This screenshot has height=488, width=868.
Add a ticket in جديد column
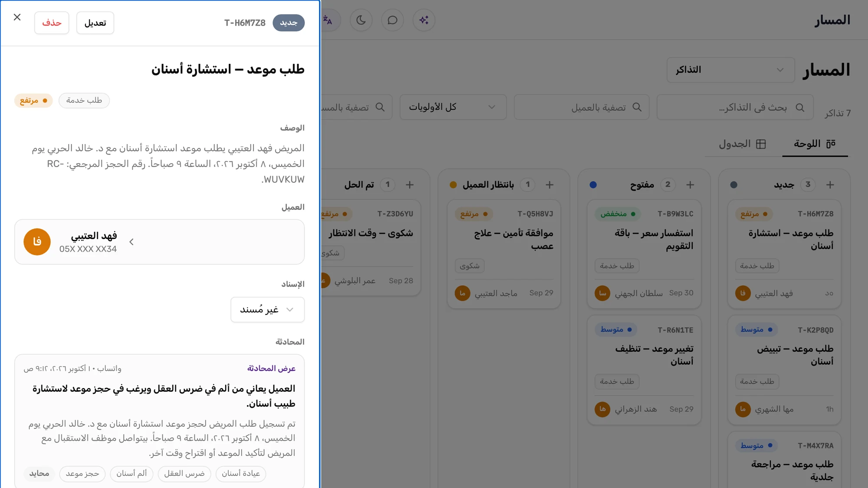pyautogui.click(x=830, y=185)
